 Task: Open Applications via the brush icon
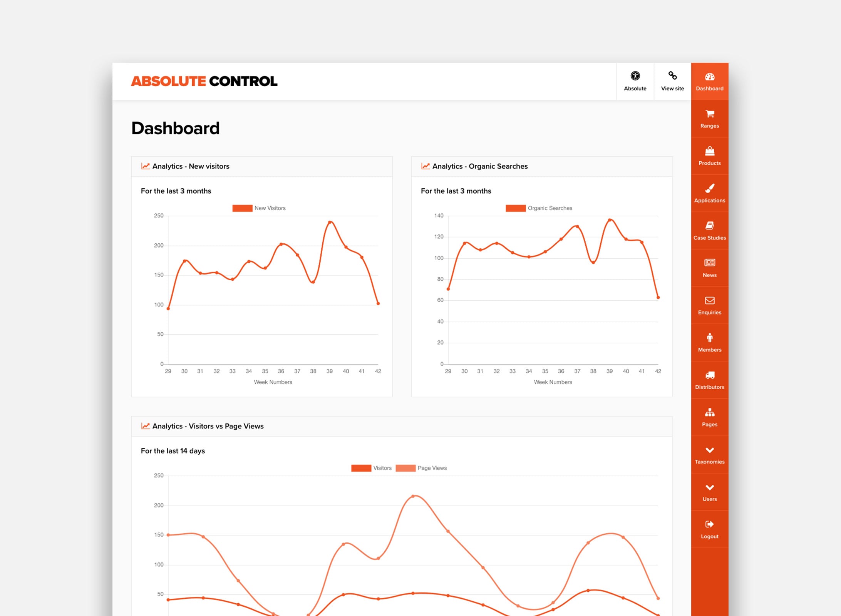(709, 188)
